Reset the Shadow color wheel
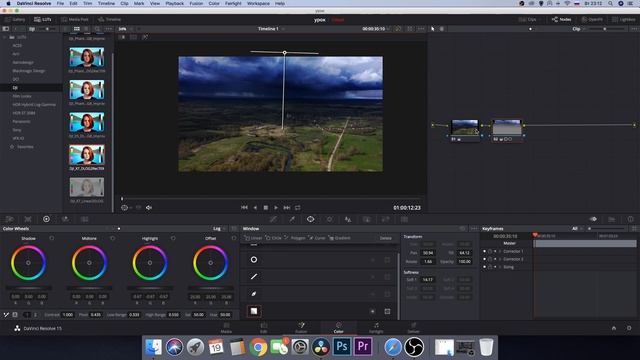640x360 pixels. [52, 238]
